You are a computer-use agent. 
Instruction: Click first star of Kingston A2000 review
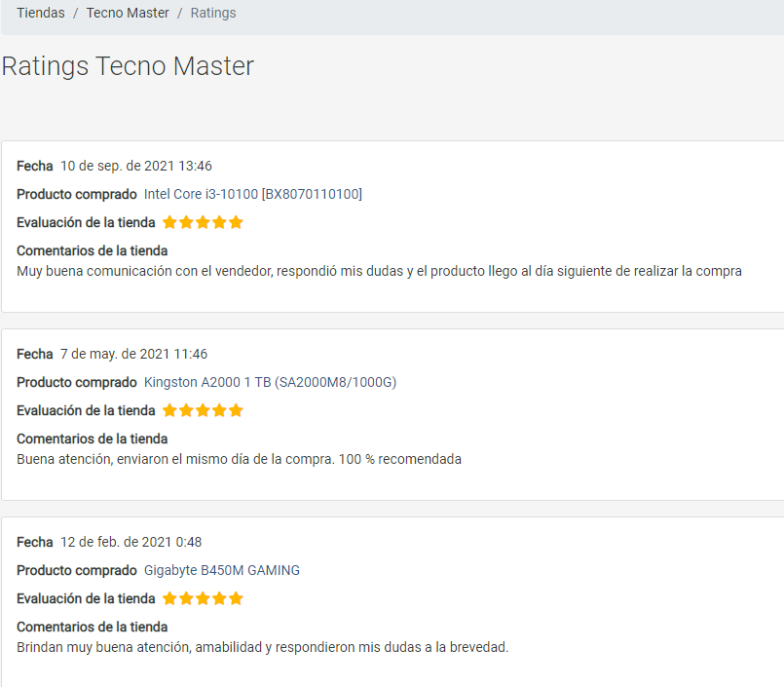tap(170, 410)
